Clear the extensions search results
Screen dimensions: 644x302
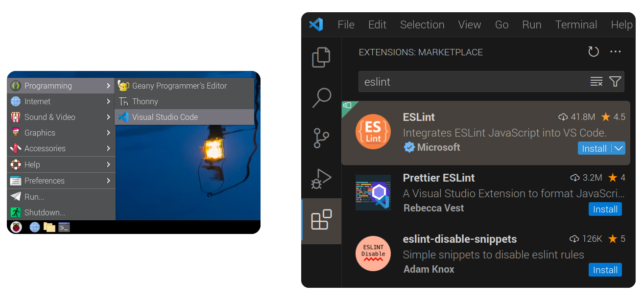coord(596,82)
